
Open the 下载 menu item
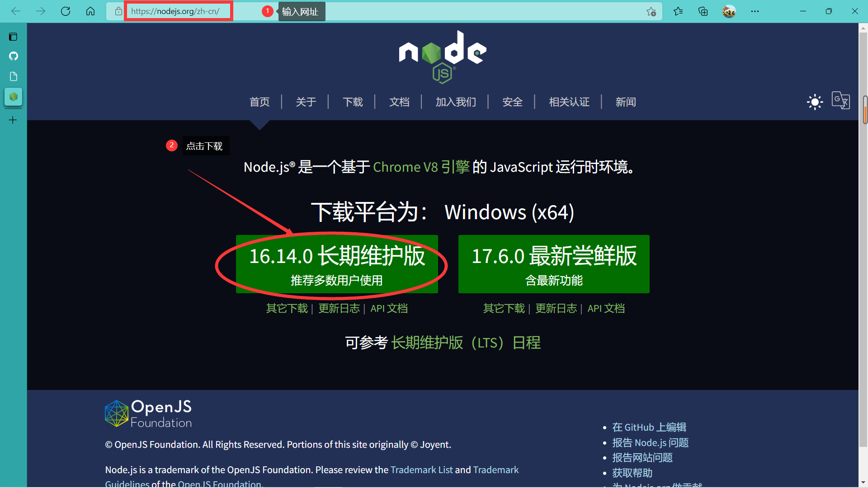click(x=353, y=102)
